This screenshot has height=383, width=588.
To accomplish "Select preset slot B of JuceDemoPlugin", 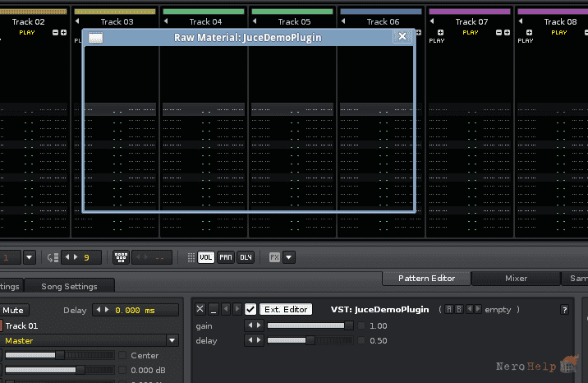I will 458,310.
